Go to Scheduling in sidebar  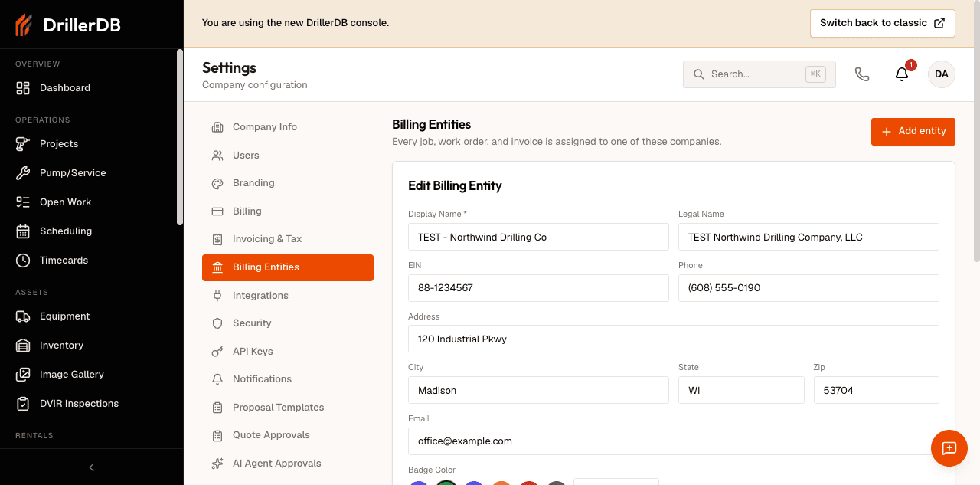pos(88,231)
